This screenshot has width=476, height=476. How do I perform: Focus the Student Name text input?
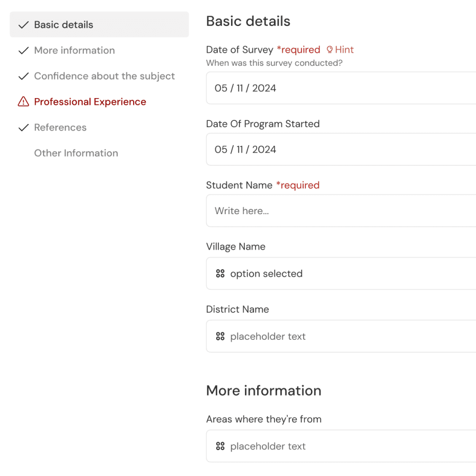click(341, 210)
